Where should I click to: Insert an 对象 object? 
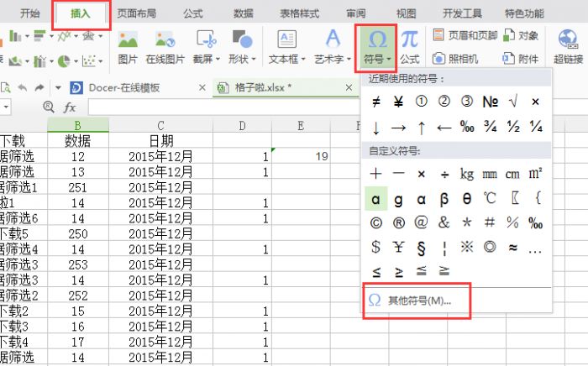coord(521,35)
